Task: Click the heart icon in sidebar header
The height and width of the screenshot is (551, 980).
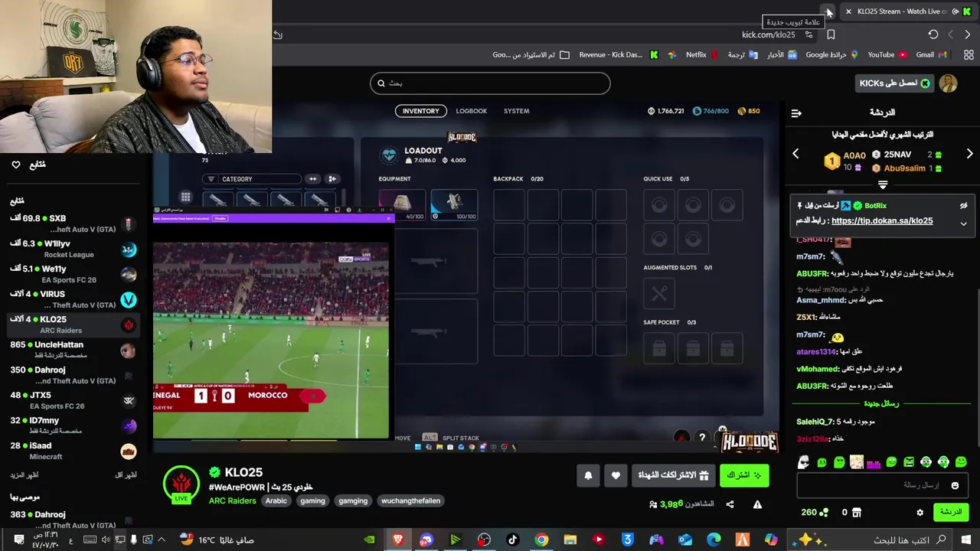Action: click(x=16, y=165)
